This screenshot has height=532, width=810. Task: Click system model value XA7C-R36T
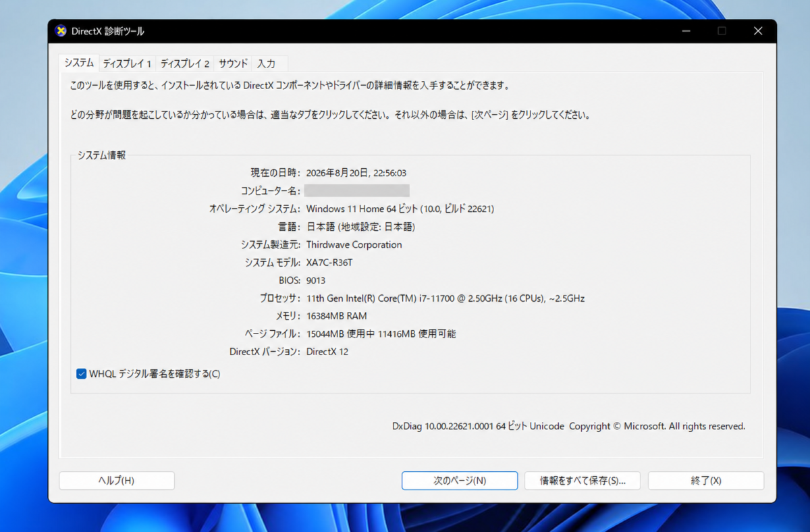(x=329, y=263)
